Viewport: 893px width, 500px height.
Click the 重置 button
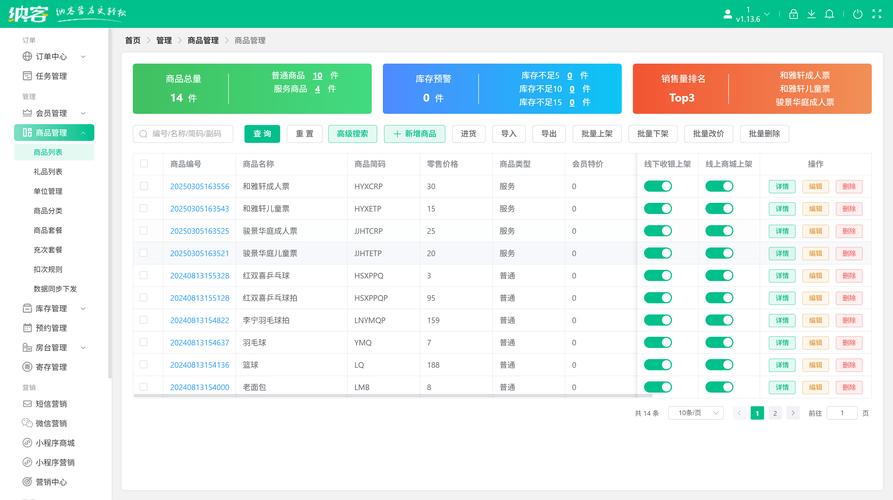click(305, 134)
